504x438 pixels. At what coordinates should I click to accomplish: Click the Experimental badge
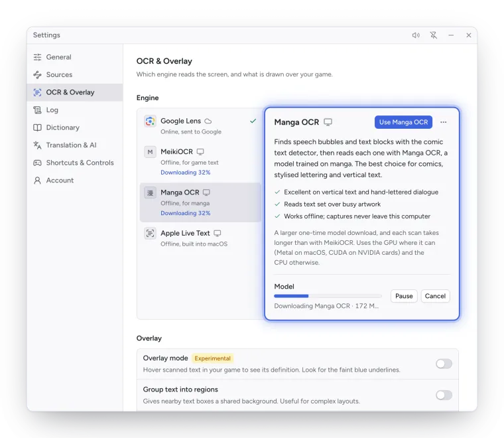click(x=212, y=358)
